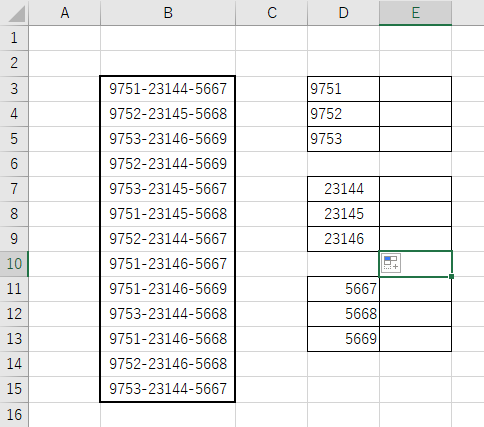Click empty cell E8 next to 23145
This screenshot has width=484, height=427.
click(415, 214)
